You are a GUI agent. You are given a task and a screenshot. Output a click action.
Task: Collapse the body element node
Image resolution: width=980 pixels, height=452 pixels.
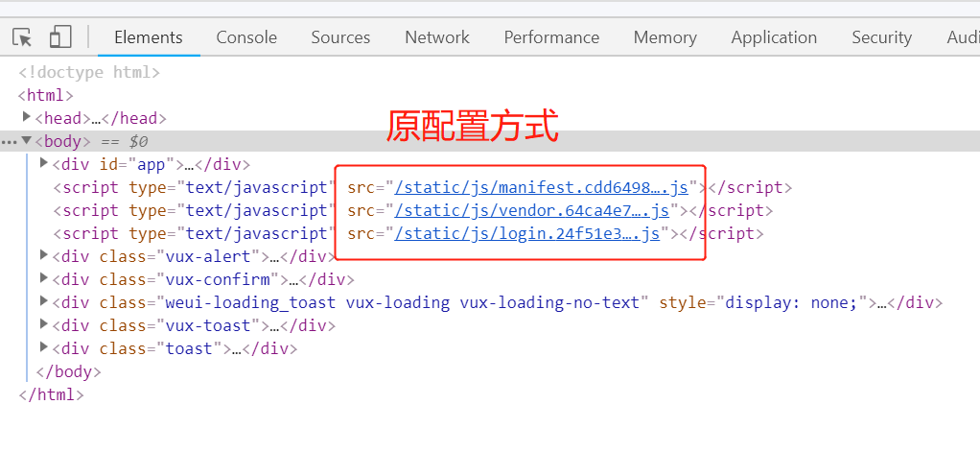click(27, 141)
